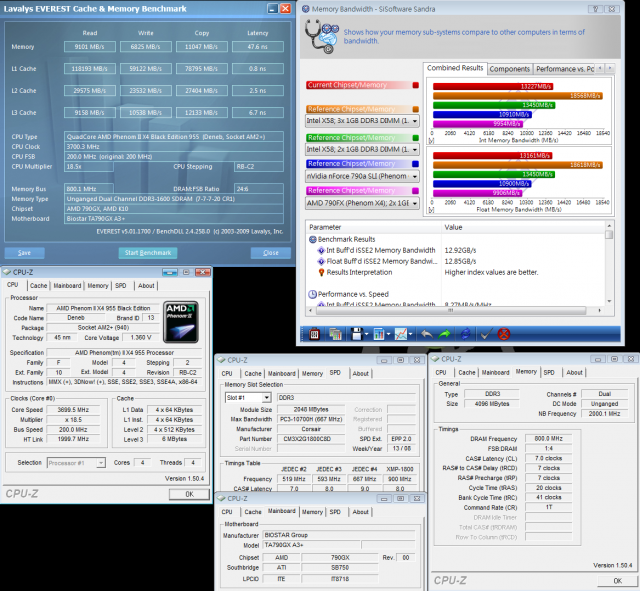Click the Results Interpretation pin icon
The image size is (640, 591).
pos(321,272)
